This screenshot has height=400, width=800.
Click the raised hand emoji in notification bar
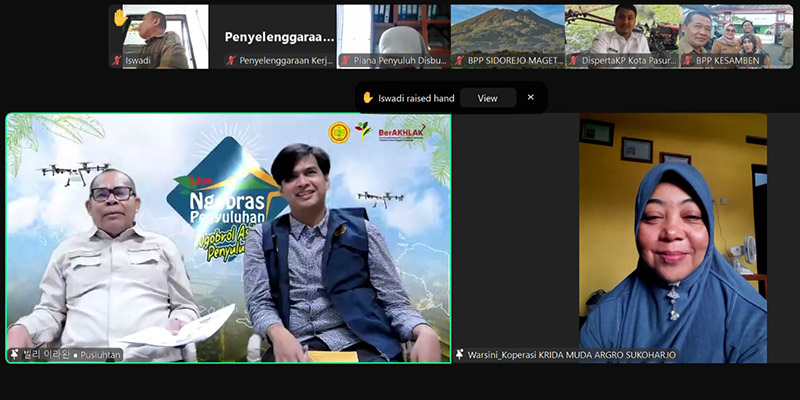pos(368,98)
